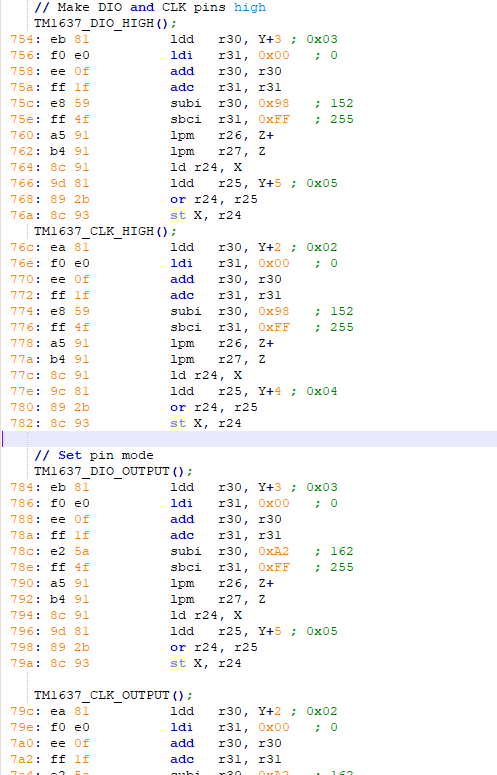Click the add mnemonic at address 788
The image size is (497, 775).
(182, 519)
